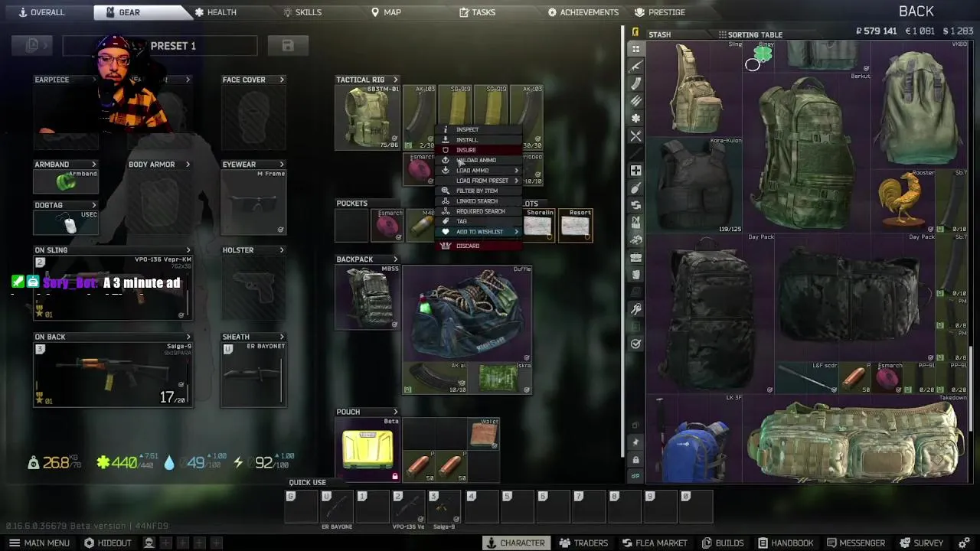Show all items stash filter icon
980x551 pixels.
tap(635, 49)
